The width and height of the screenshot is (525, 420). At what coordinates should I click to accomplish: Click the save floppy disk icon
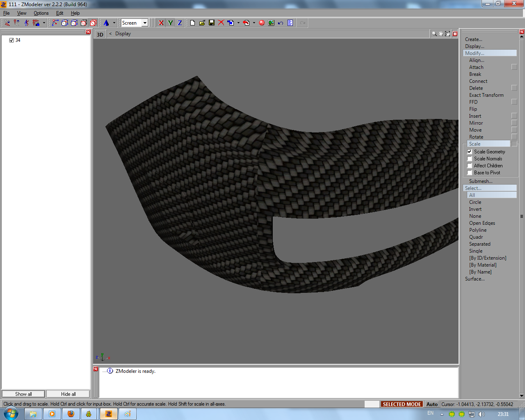coord(212,23)
